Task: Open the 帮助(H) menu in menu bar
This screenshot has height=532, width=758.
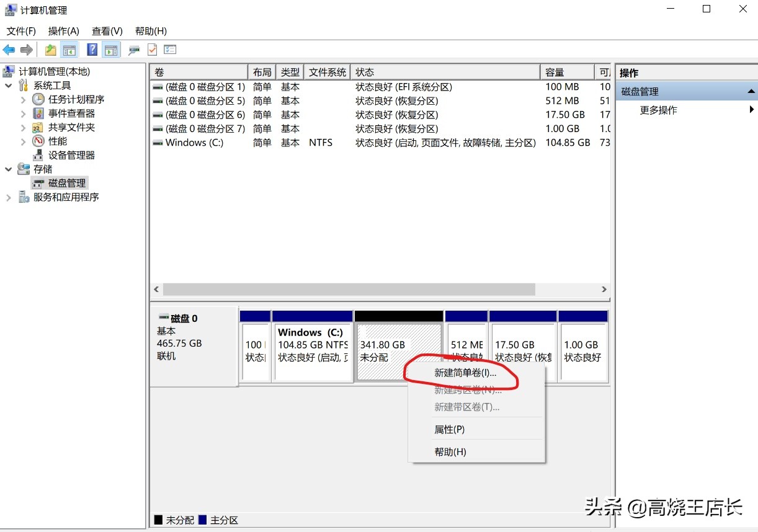Action: (x=151, y=31)
